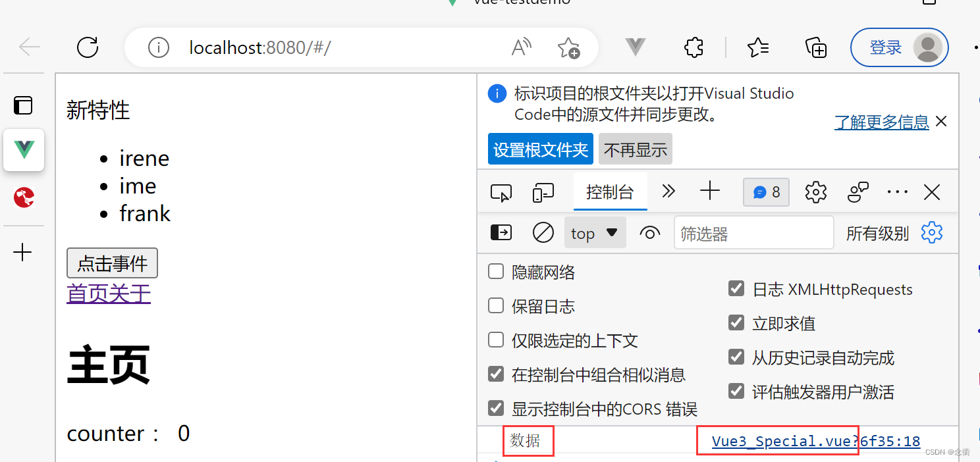Open console settings gear beside 所有级别
The height and width of the screenshot is (462, 980).
click(x=932, y=233)
